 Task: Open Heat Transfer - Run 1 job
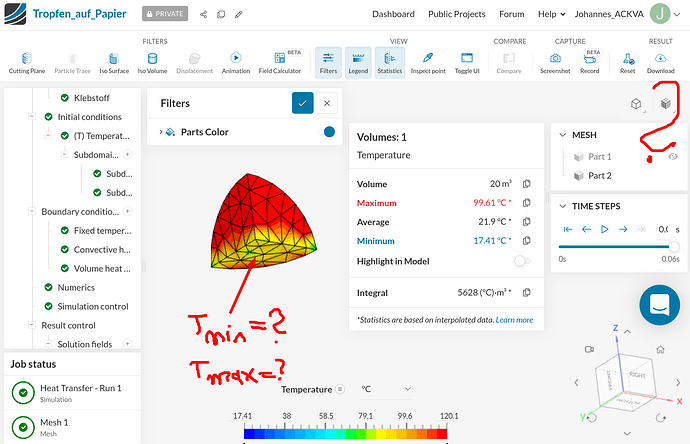72,393
